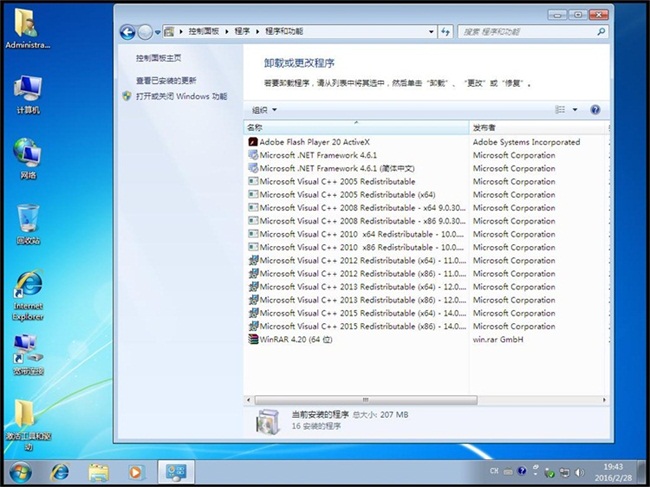The image size is (650, 487).
Task: Click the WinRAR 4.20 row icon
Action: pyautogui.click(x=252, y=339)
